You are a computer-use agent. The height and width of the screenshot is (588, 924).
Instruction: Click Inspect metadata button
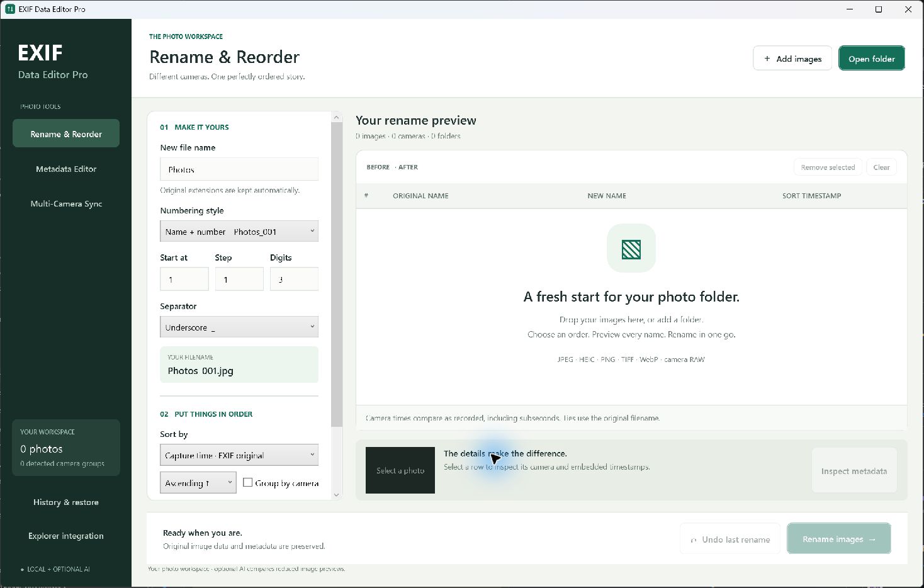pos(854,471)
